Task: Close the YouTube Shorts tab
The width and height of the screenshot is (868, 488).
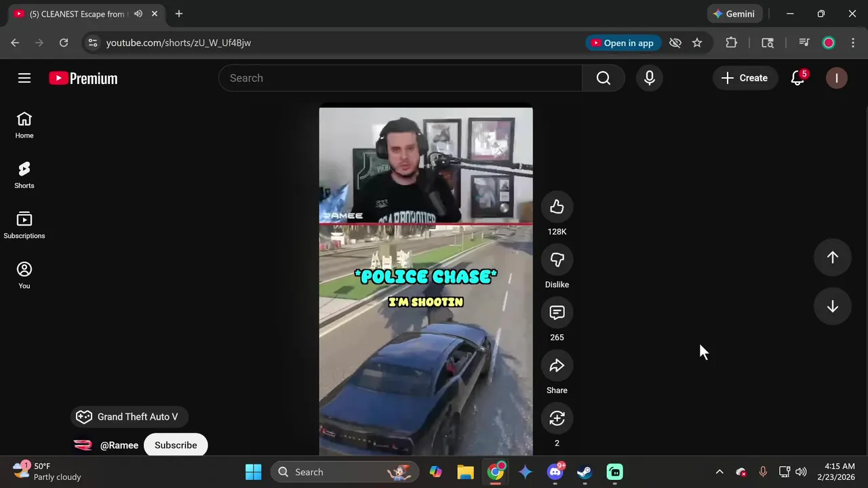Action: click(155, 14)
